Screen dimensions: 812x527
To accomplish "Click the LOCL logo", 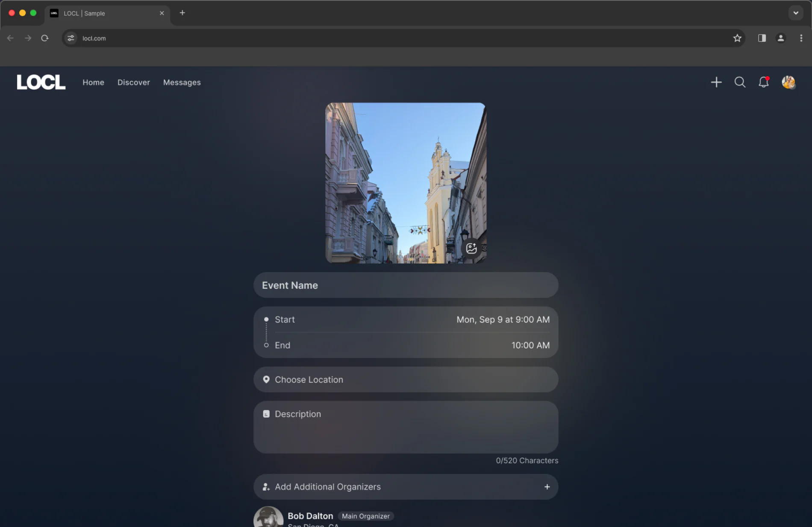I will 41,82.
